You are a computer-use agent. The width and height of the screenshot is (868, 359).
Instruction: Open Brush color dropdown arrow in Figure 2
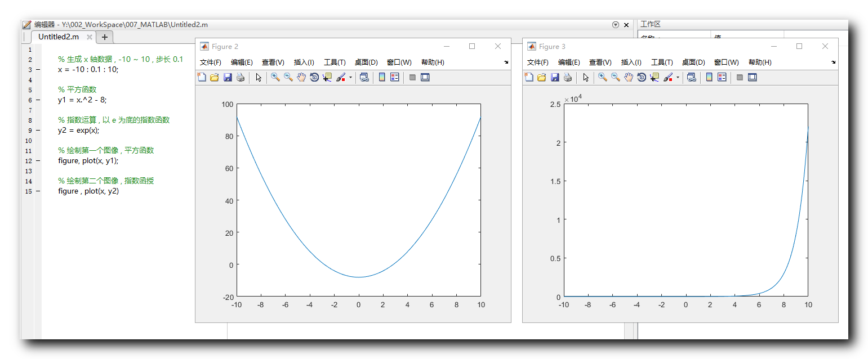pos(350,78)
